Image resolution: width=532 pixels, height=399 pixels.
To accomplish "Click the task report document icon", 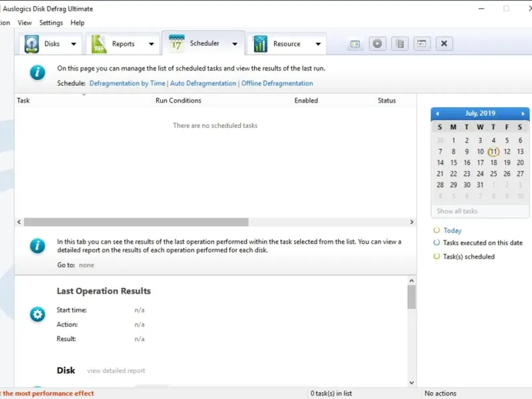I will [400, 43].
